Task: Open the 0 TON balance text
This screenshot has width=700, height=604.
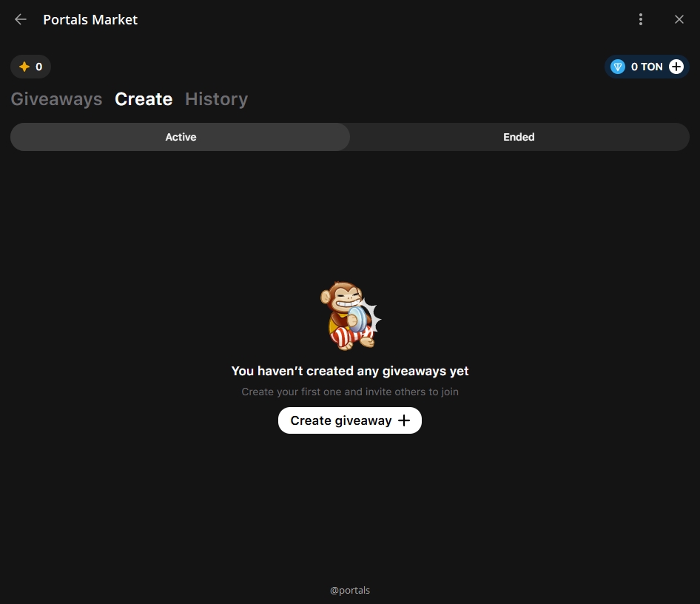Action: (647, 67)
